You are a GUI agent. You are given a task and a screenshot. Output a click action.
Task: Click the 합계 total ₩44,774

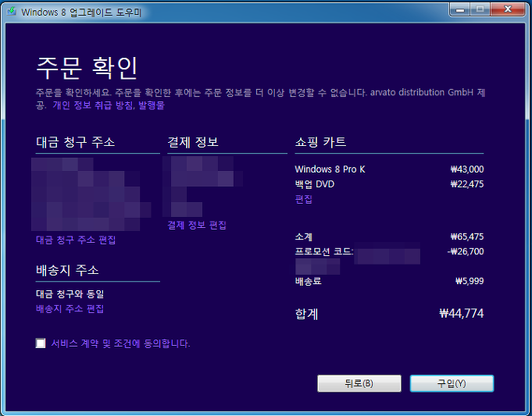pyautogui.click(x=462, y=313)
